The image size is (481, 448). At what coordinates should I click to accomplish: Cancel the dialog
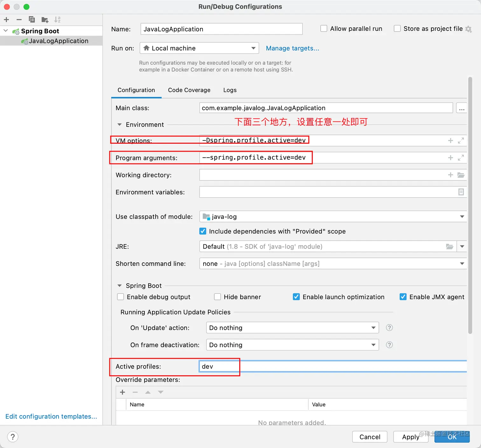point(370,437)
